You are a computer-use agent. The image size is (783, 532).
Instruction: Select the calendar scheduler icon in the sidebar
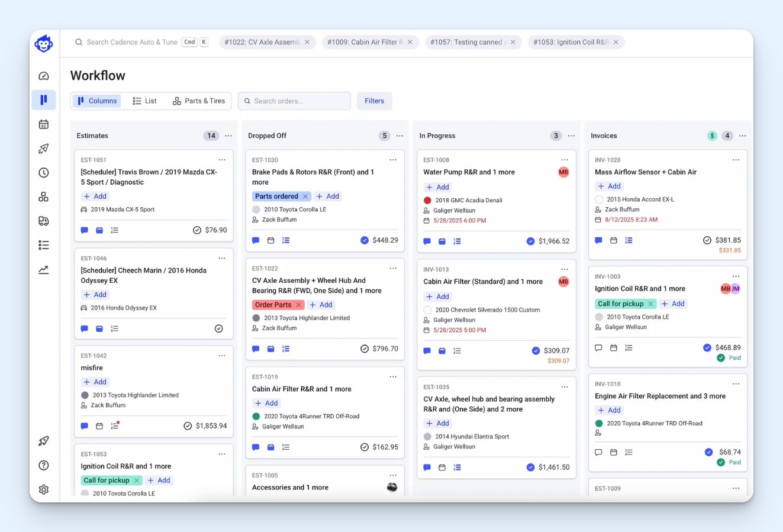point(44,124)
